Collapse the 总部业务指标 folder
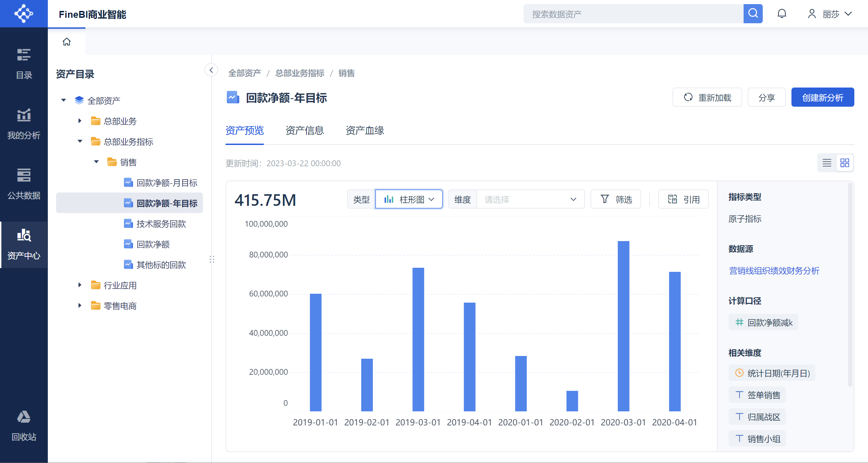Viewport: 868px width, 463px height. 80,141
